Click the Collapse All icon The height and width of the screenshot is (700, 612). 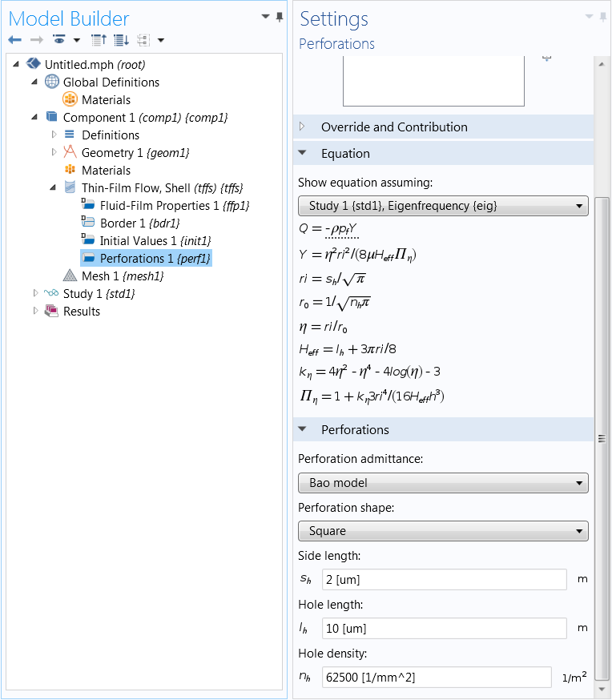[99, 40]
